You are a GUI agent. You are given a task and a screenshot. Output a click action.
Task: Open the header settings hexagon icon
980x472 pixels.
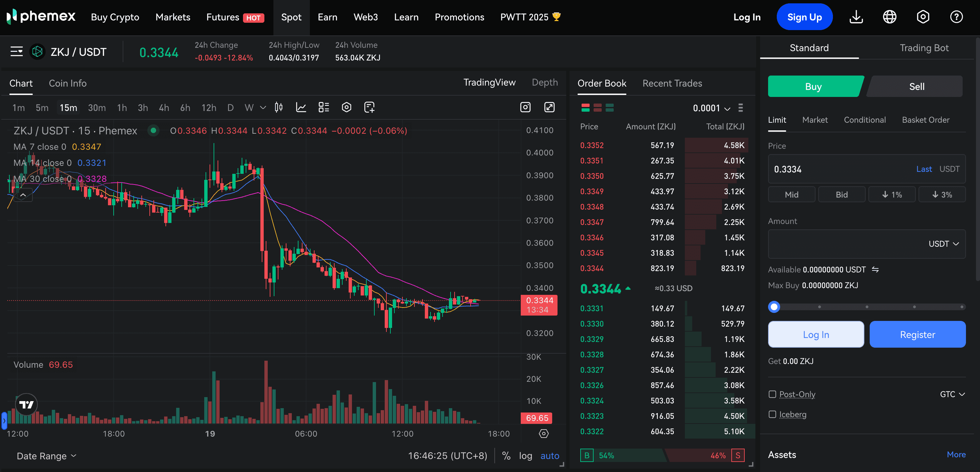(x=923, y=17)
